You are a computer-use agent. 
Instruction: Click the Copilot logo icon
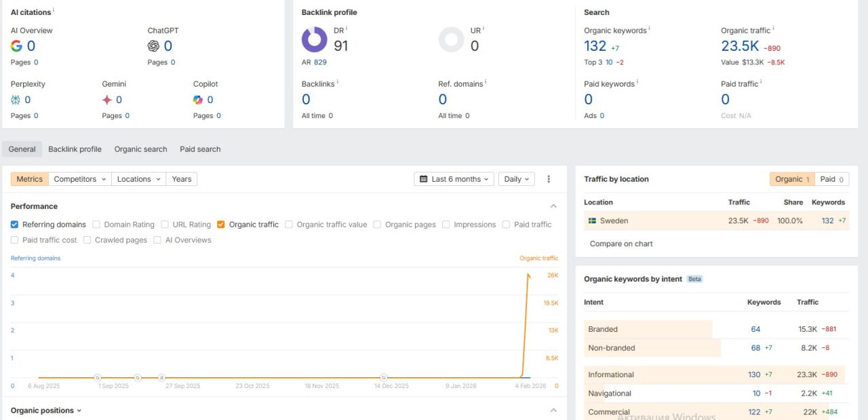[198, 100]
